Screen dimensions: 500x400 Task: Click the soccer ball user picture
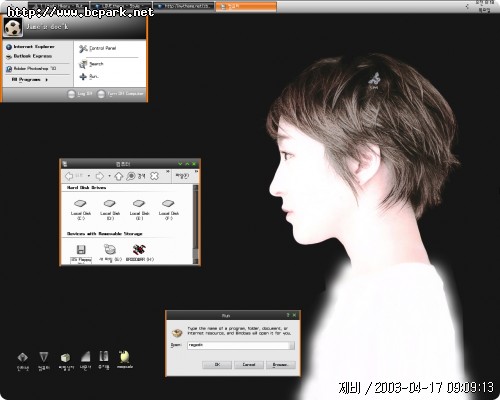(x=13, y=27)
